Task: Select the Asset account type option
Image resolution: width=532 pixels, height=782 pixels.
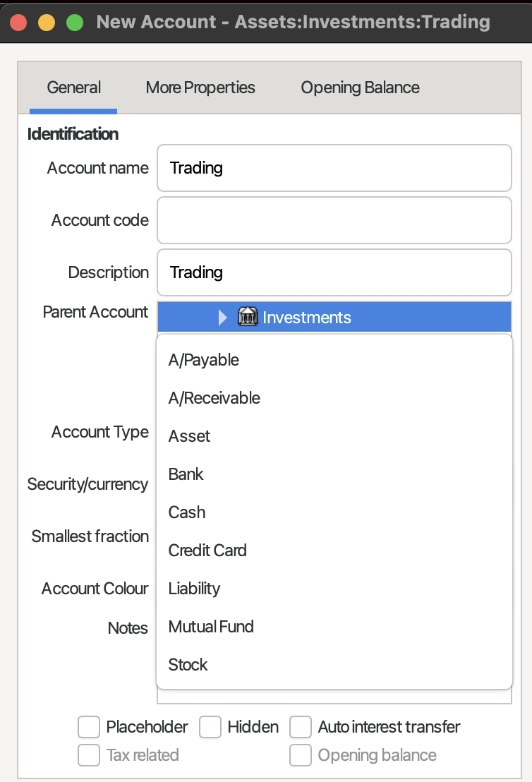Action: click(x=334, y=436)
